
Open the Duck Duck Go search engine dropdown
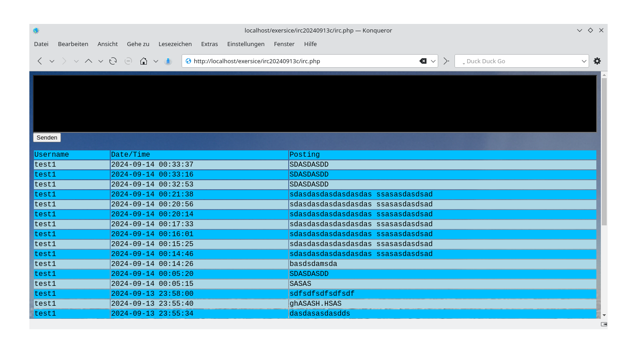point(584,61)
